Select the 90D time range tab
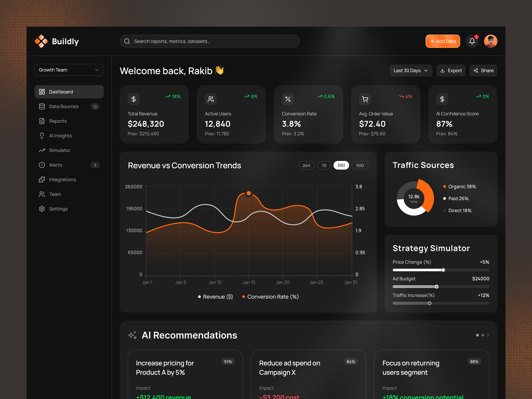The height and width of the screenshot is (399, 532). 360,165
